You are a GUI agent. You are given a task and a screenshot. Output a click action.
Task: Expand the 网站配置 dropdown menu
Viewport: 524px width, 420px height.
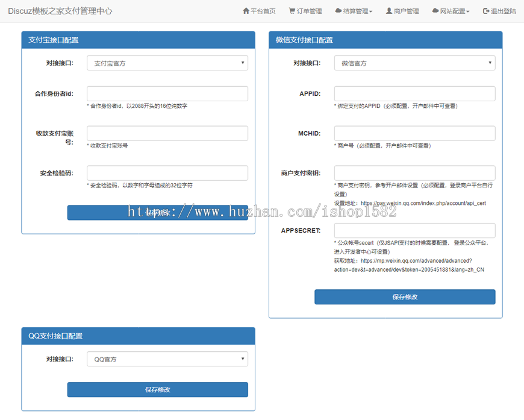pos(451,11)
